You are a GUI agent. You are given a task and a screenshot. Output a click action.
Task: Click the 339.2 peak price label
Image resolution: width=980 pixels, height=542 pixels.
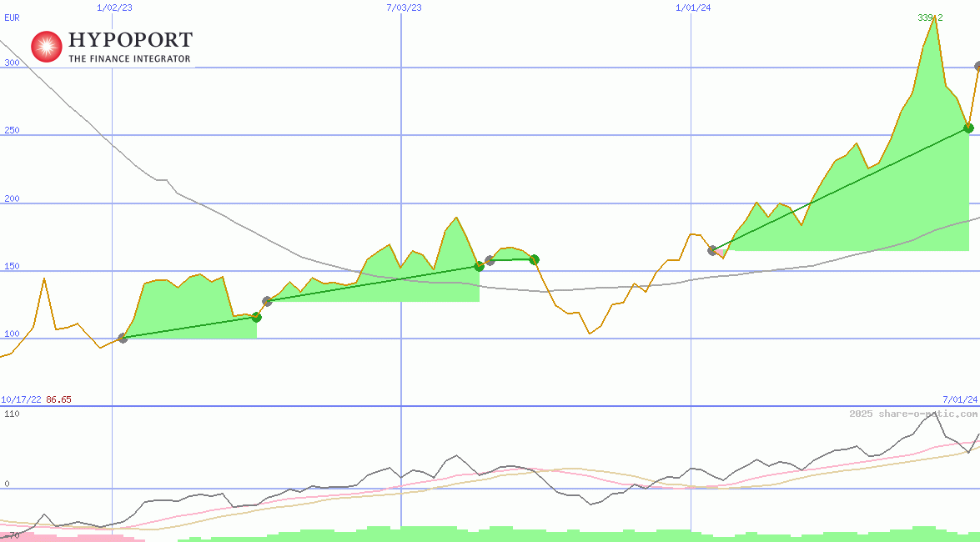[x=930, y=17]
